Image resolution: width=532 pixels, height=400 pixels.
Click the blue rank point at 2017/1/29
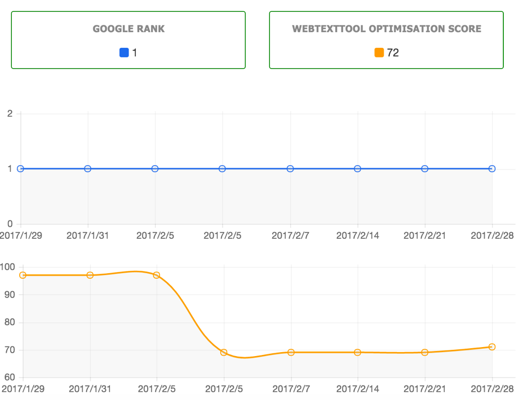21,168
